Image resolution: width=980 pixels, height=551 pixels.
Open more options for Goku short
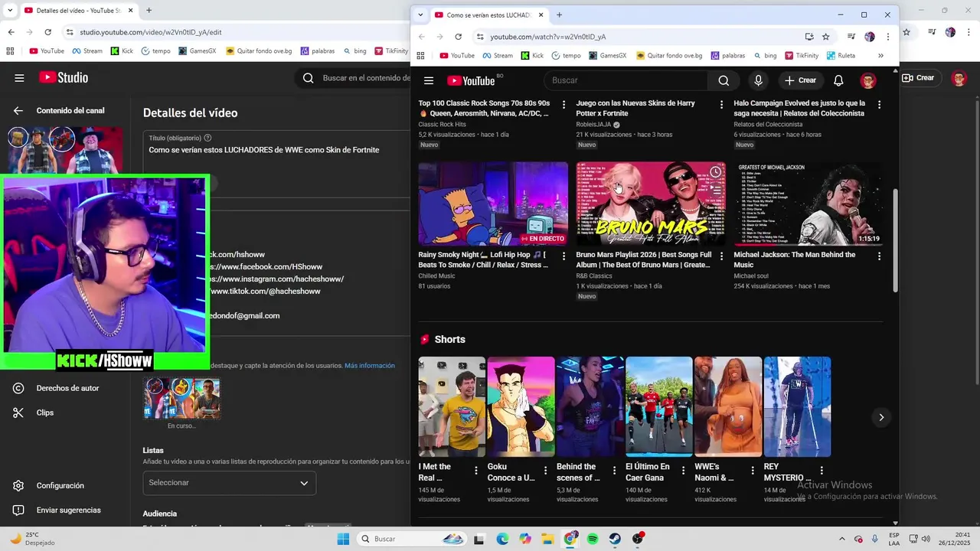pyautogui.click(x=546, y=471)
